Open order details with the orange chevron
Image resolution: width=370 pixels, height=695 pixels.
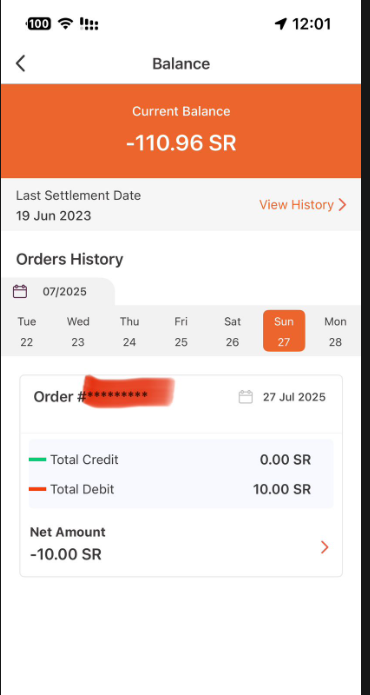point(324,547)
